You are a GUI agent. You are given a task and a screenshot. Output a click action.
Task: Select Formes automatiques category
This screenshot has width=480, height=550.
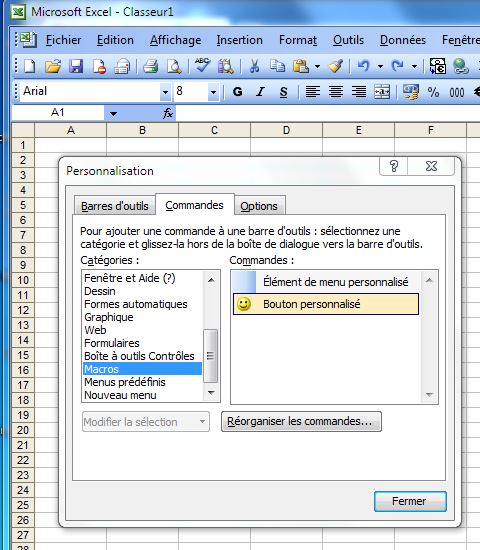pyautogui.click(x=142, y=304)
